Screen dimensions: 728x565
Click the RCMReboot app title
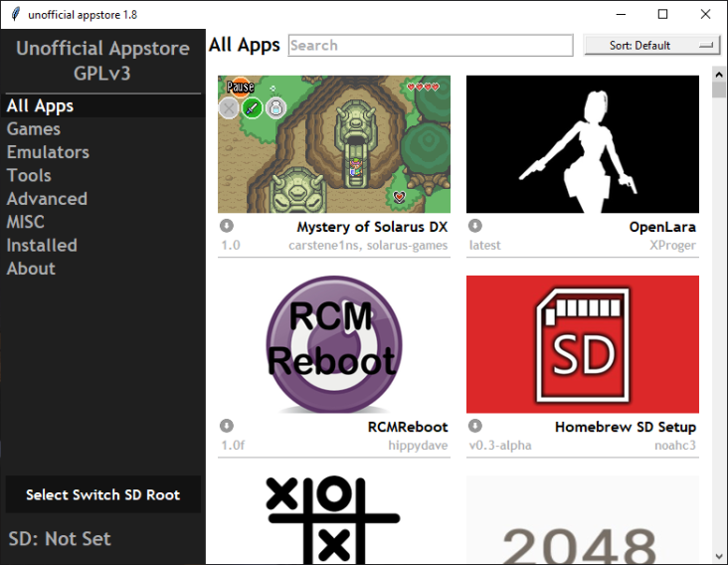pyautogui.click(x=408, y=427)
